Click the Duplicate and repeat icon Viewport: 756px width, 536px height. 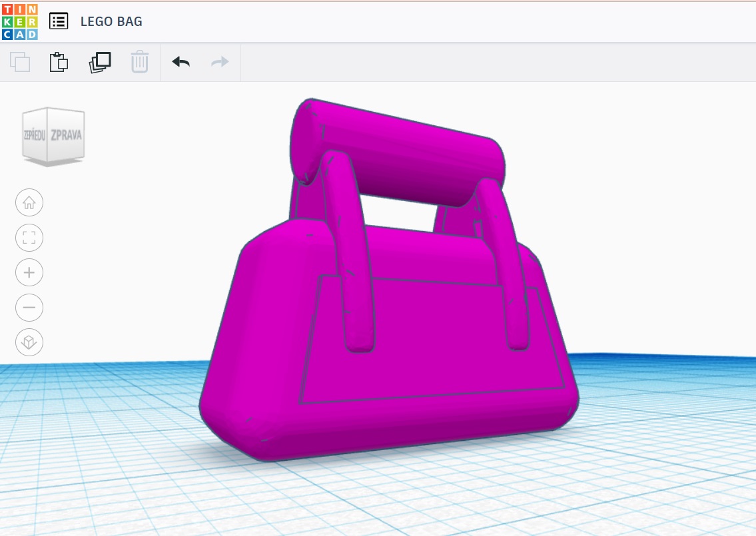click(x=100, y=62)
